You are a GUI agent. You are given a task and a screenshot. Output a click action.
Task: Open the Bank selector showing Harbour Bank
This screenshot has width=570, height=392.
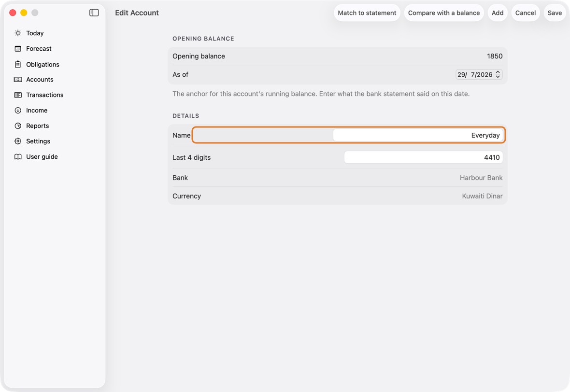[481, 178]
